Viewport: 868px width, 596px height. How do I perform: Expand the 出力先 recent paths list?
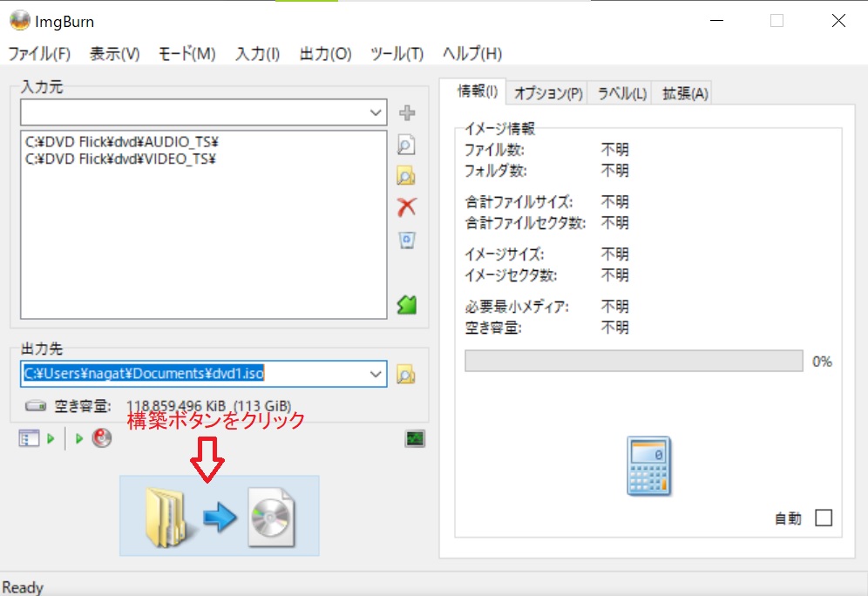376,374
